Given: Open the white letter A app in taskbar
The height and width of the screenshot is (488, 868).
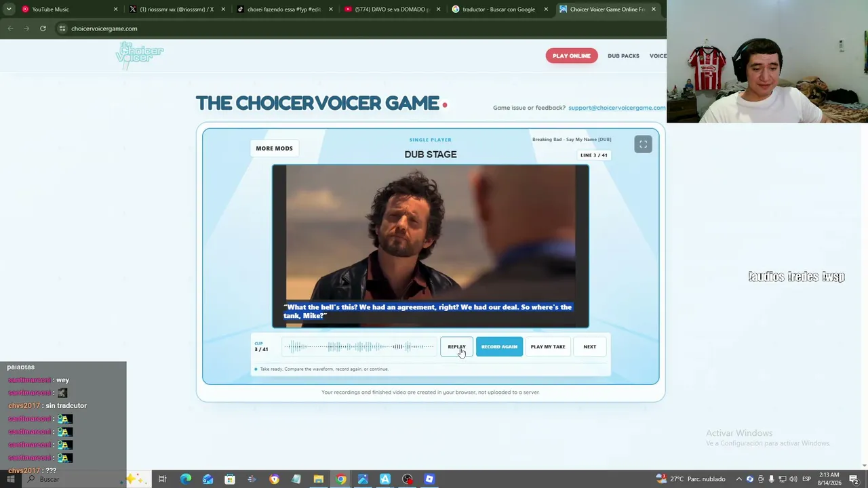Looking at the screenshot, I should pyautogui.click(x=384, y=479).
